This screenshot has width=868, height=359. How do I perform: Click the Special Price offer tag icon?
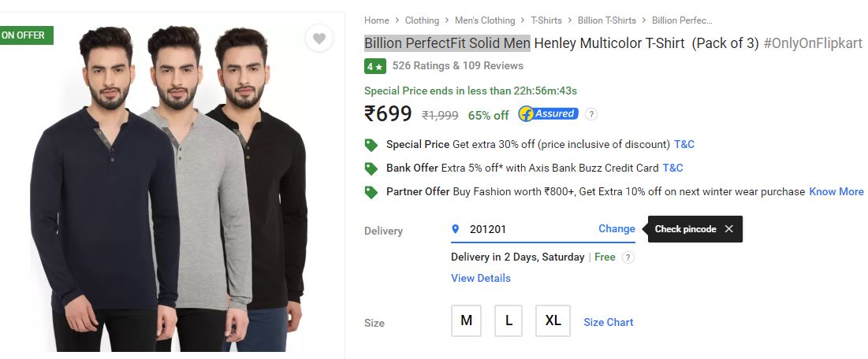click(371, 145)
